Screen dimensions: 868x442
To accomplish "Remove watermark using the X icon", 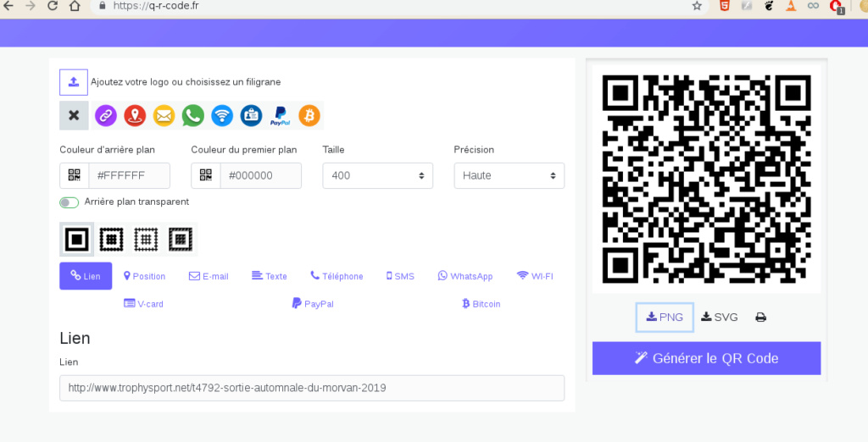I will click(x=74, y=116).
